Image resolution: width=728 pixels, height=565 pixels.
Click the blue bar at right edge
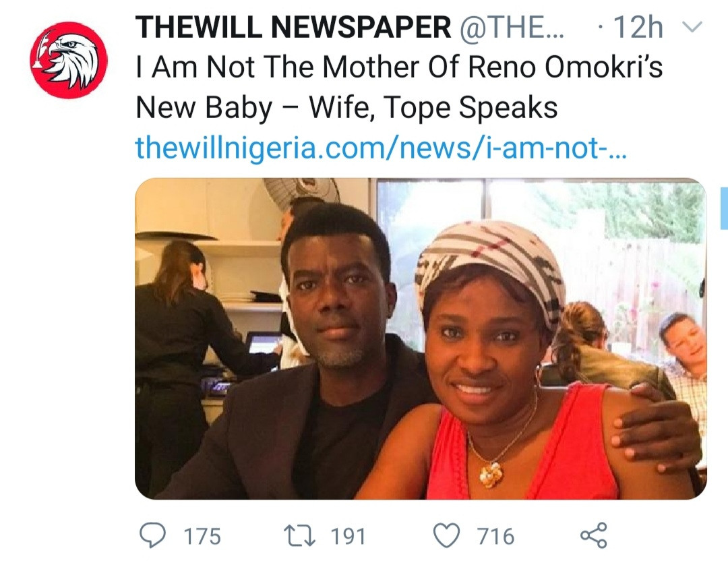coord(724,208)
